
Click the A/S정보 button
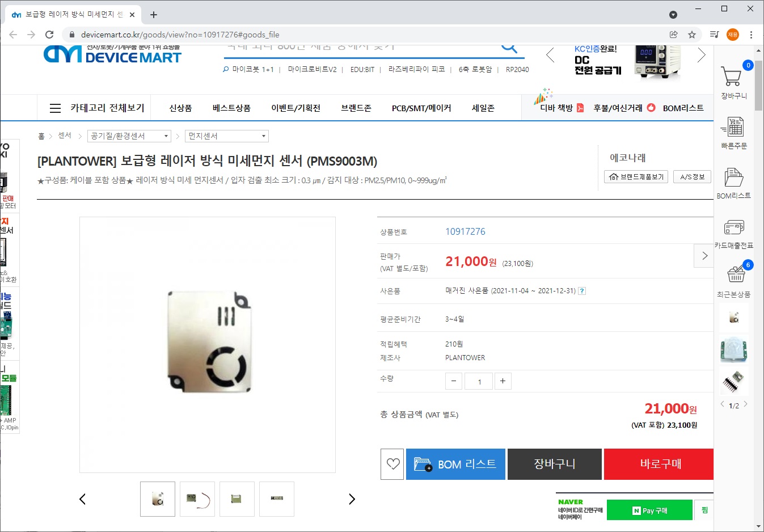[x=693, y=177]
